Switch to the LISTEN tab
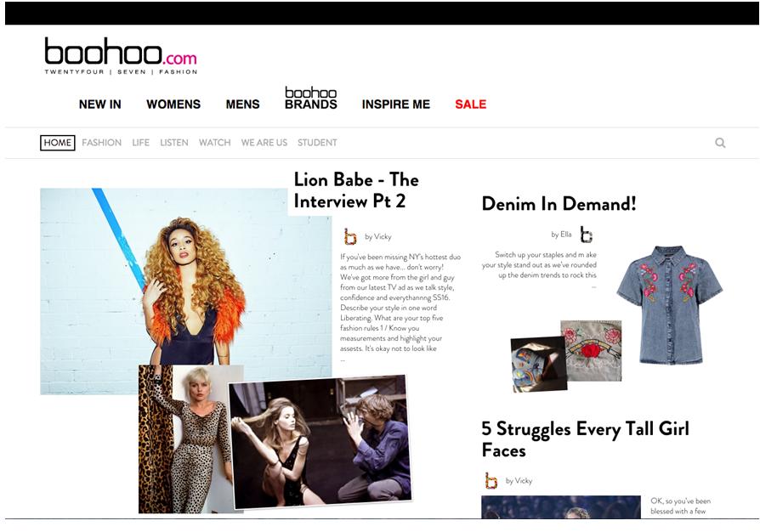The width and height of the screenshot is (760, 532). click(174, 143)
